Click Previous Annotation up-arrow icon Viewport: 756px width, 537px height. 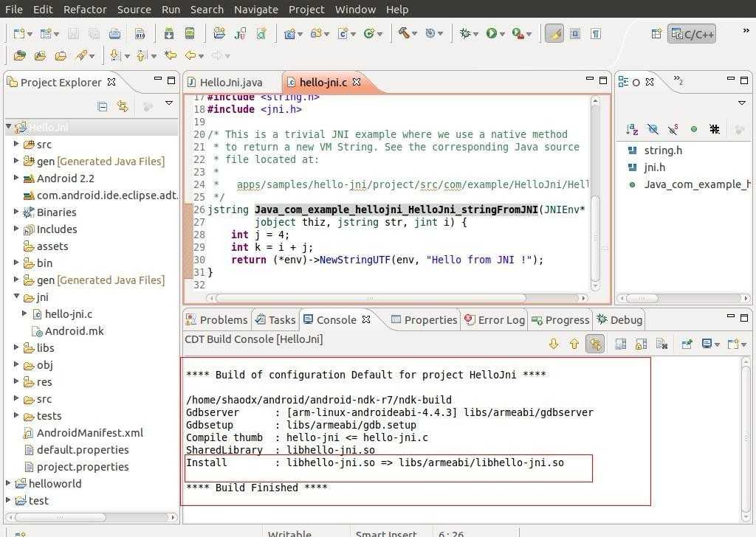[x=141, y=55]
